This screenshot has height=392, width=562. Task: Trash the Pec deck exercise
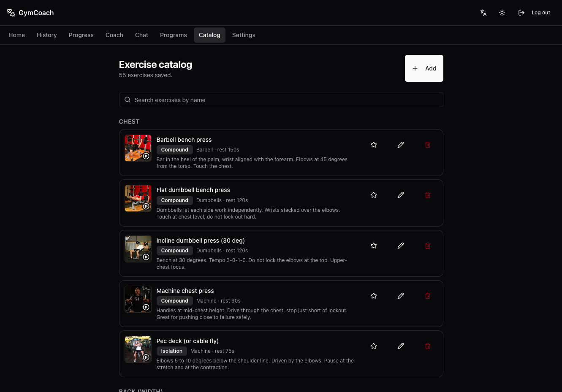(428, 346)
